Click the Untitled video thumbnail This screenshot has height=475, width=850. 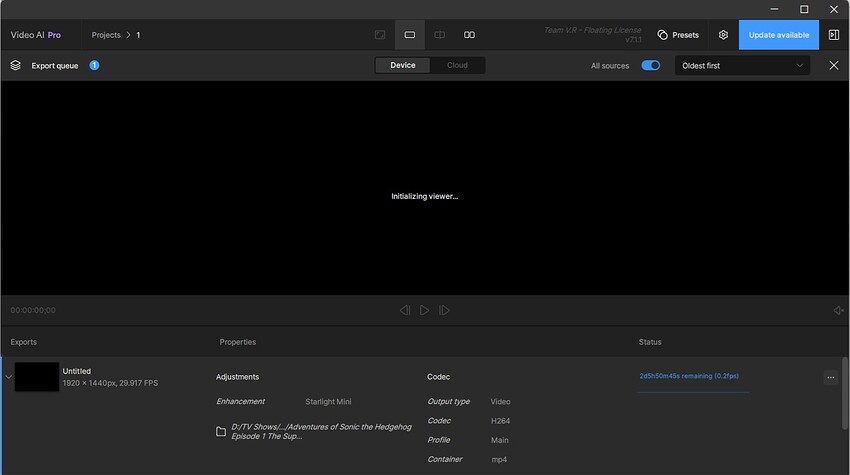(x=37, y=377)
